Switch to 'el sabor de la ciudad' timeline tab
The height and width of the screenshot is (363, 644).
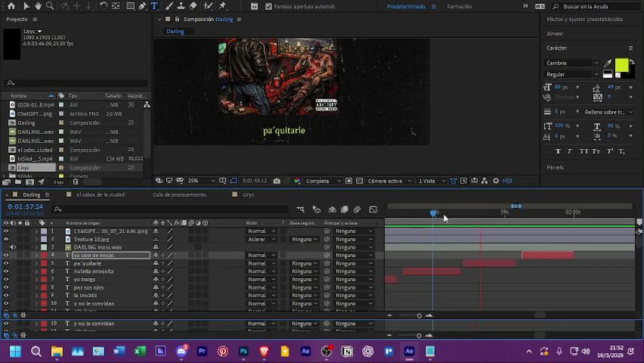coord(100,195)
